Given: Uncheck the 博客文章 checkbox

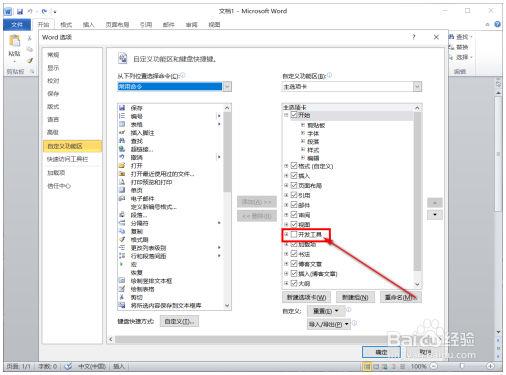Looking at the screenshot, I should pos(294,264).
